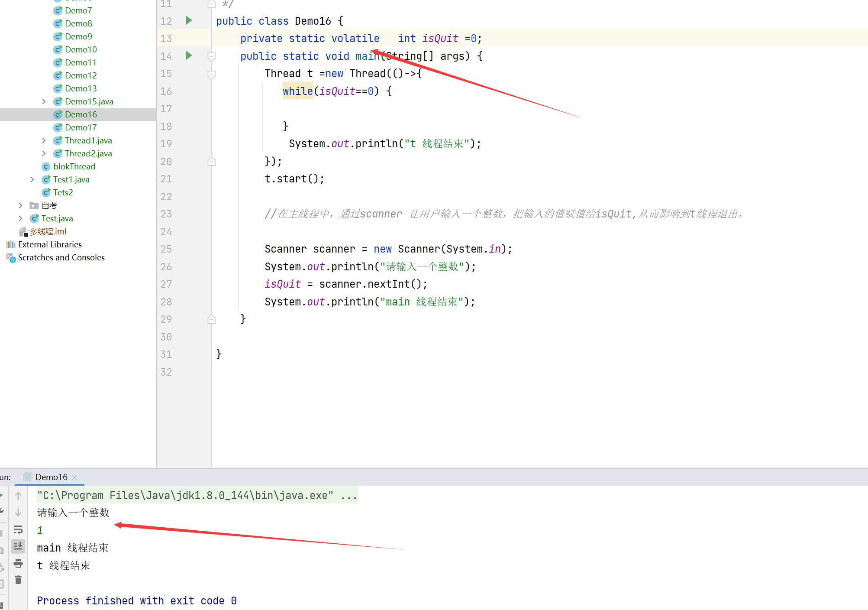
Task: Select Test1.java in the project tree
Action: [71, 179]
